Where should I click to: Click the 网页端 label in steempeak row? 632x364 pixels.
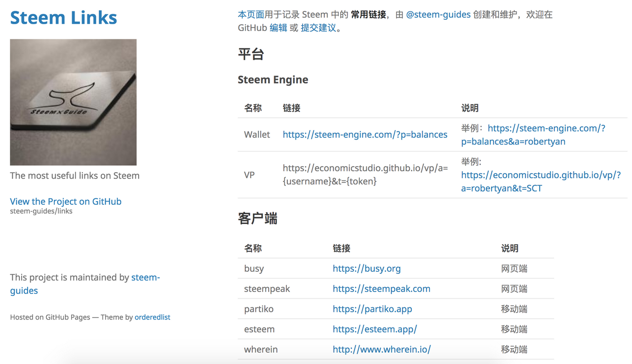click(514, 289)
